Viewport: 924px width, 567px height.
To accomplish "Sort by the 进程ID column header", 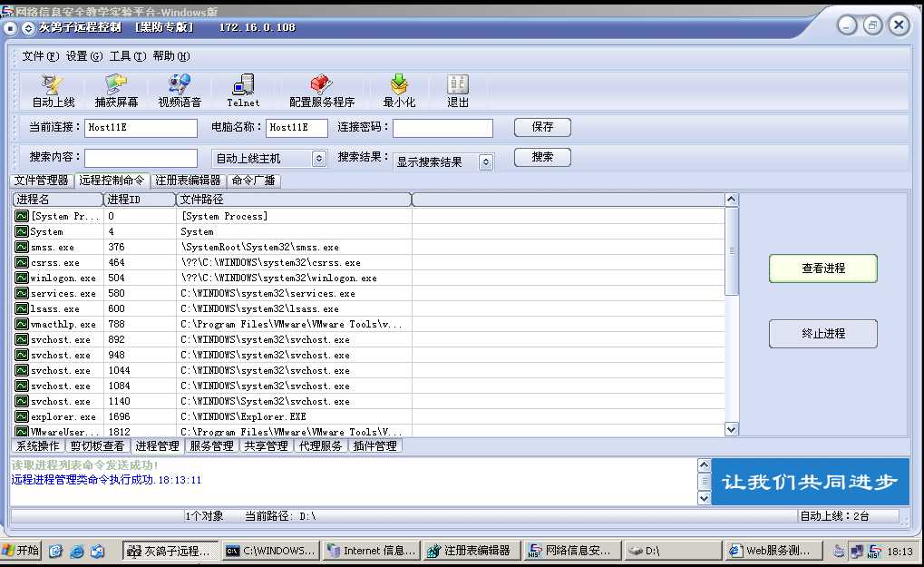I will click(x=140, y=200).
